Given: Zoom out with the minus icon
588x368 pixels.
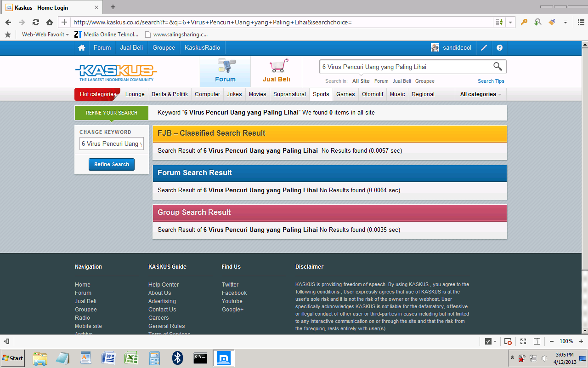Looking at the screenshot, I should coord(552,341).
